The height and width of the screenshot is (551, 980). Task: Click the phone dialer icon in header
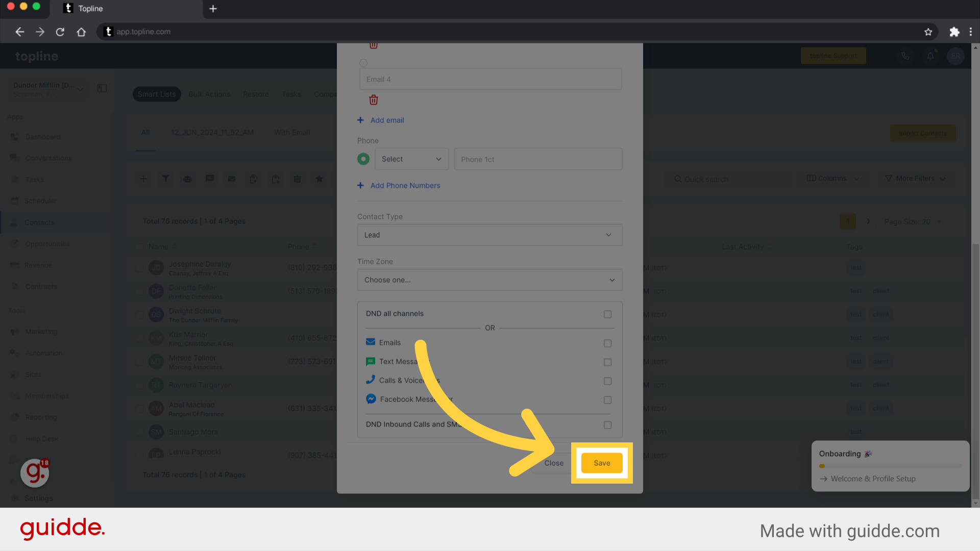point(905,56)
